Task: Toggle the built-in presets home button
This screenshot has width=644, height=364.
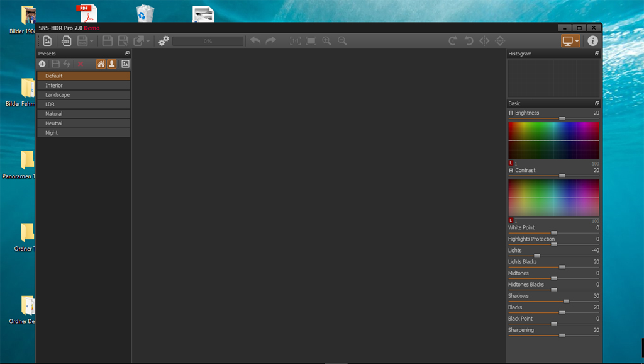Action: coord(101,64)
